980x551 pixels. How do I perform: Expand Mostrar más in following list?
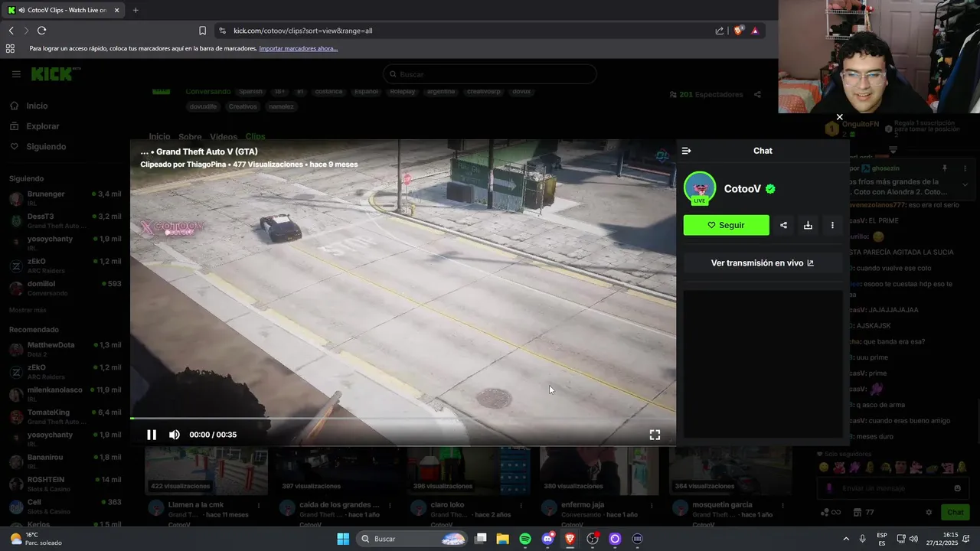(x=28, y=310)
